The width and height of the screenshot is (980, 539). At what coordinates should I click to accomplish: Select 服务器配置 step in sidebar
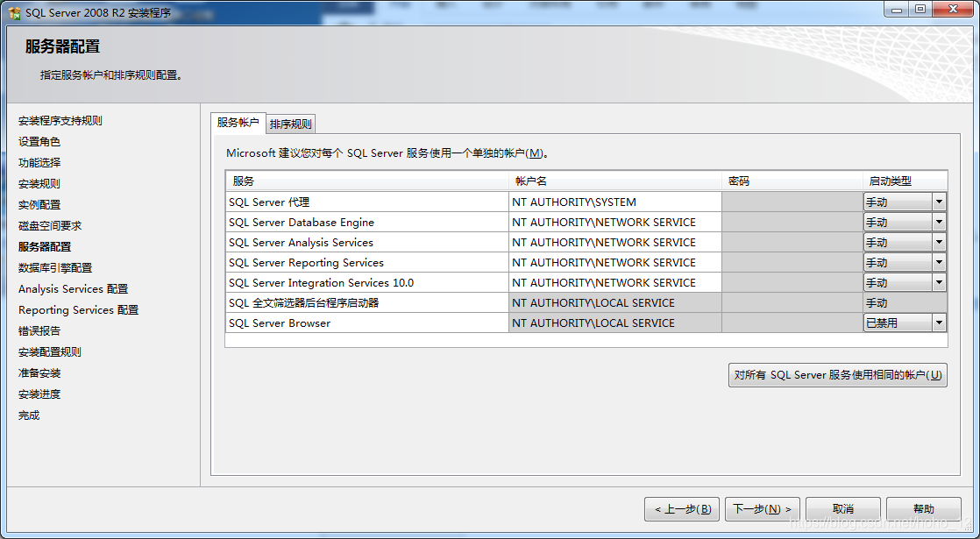tap(45, 246)
